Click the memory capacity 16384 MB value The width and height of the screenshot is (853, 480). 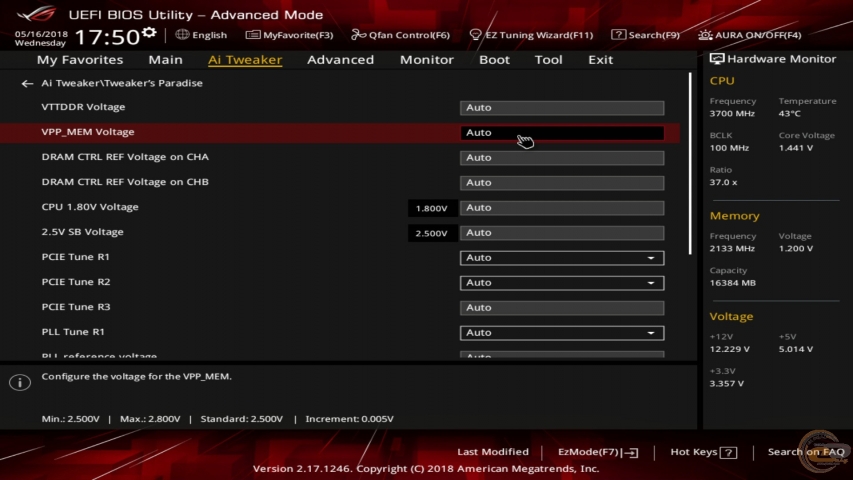coord(732,283)
